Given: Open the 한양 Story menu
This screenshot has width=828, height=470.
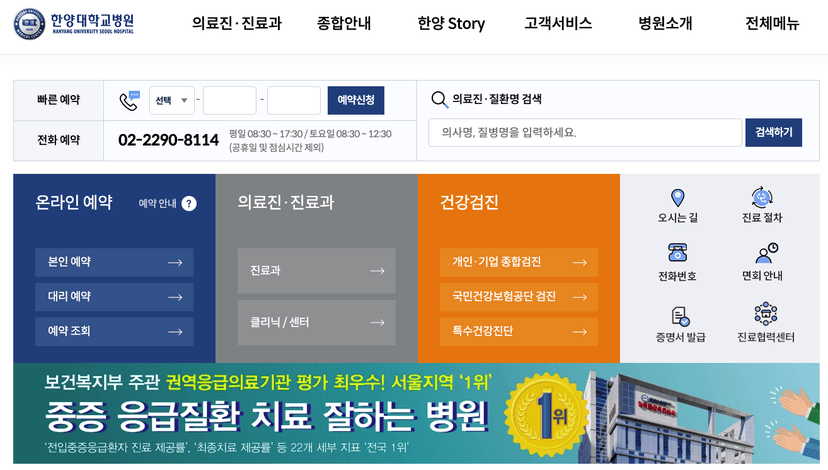Looking at the screenshot, I should tap(451, 23).
